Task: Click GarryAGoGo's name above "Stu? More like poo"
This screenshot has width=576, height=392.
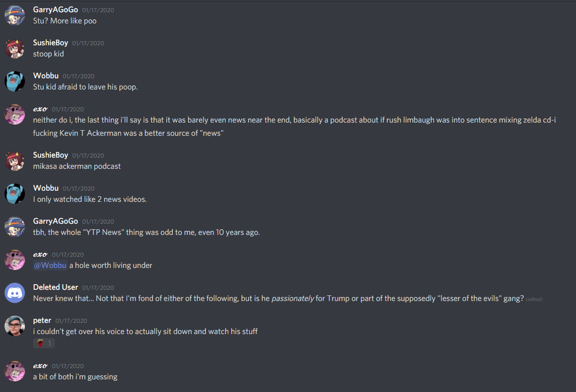Action: 55,10
